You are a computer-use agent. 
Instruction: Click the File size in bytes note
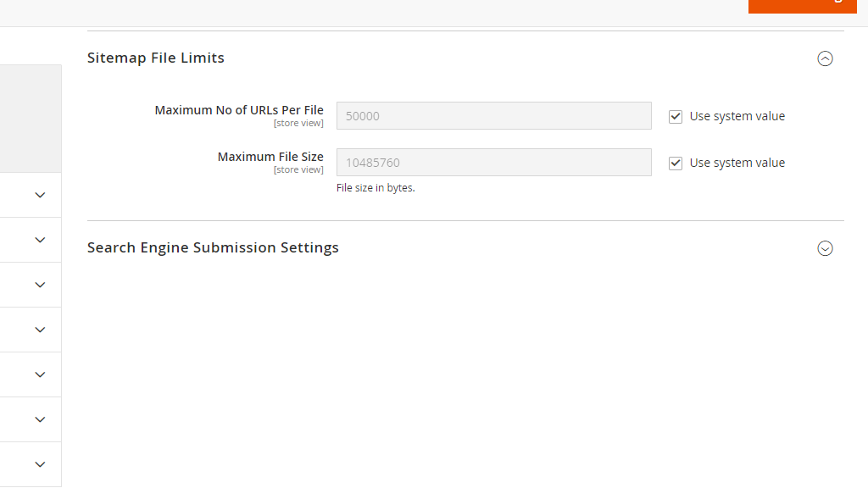pos(376,187)
